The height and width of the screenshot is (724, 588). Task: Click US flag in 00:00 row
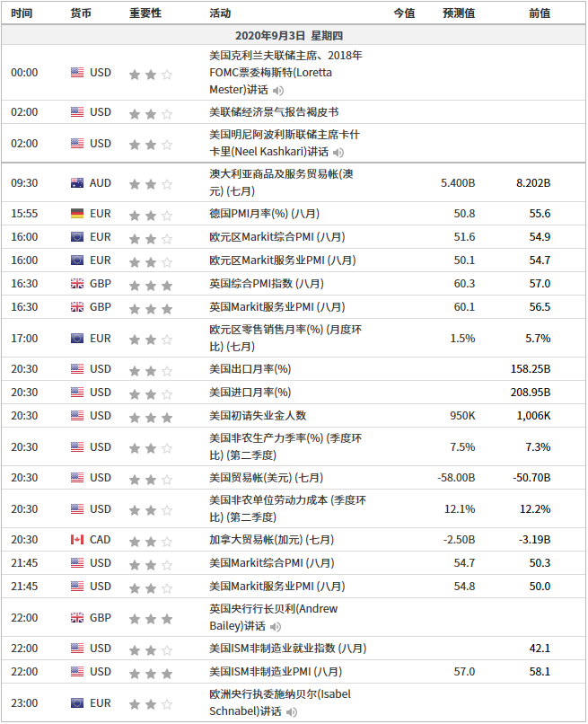click(77, 73)
